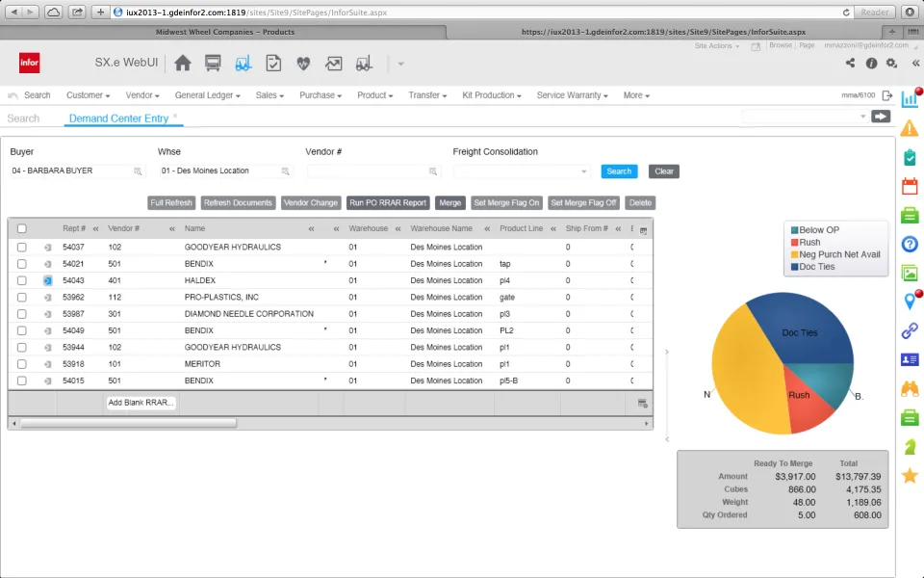The image size is (924, 578).
Task: Switch to the Search tab
Action: [x=23, y=118]
